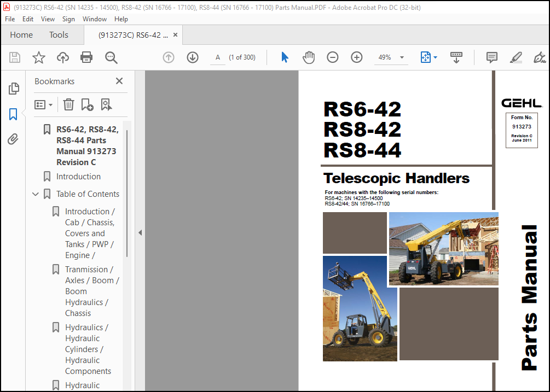Open the Edit menu
Image resolution: width=550 pixels, height=392 pixels.
point(28,19)
